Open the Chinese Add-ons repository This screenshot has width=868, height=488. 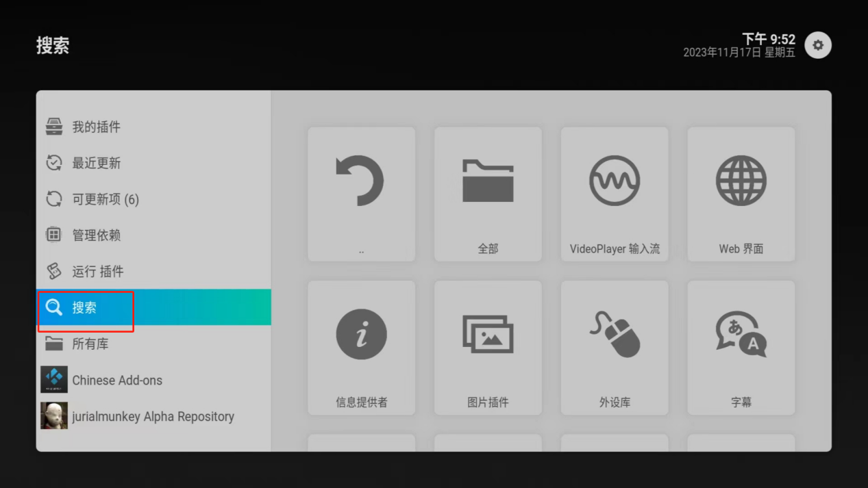(x=116, y=381)
